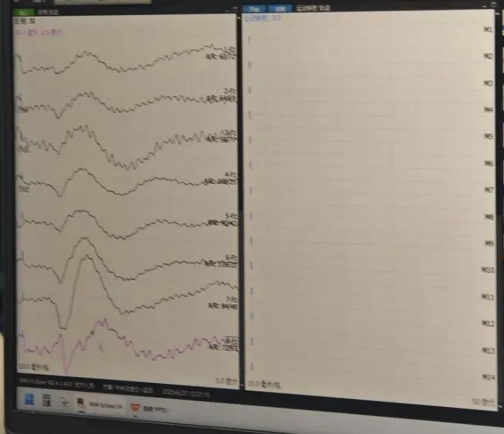Click the cursor marker on the pink waveform
504x434 pixels.
(x=101, y=348)
